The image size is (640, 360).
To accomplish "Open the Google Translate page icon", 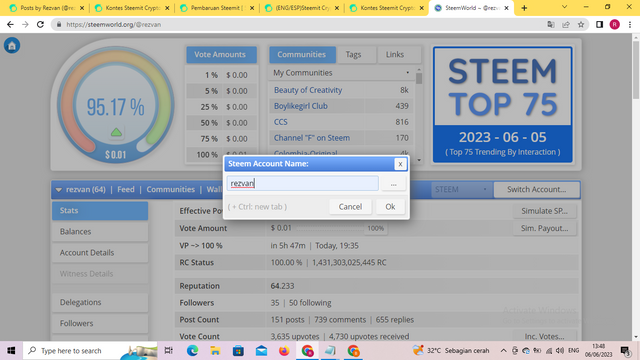I will (x=551, y=24).
